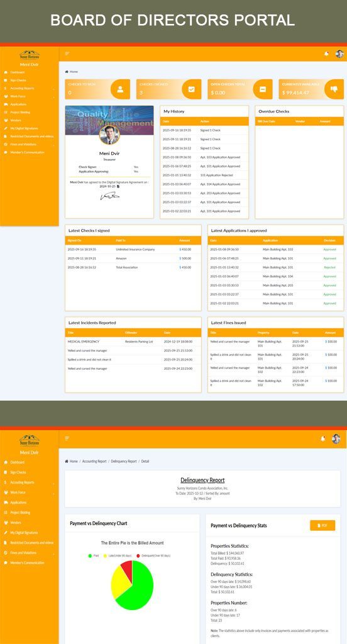Image resolution: width=347 pixels, height=644 pixels.
Task: Click the Delinquency Report breadcrumb link
Action: (x=124, y=461)
